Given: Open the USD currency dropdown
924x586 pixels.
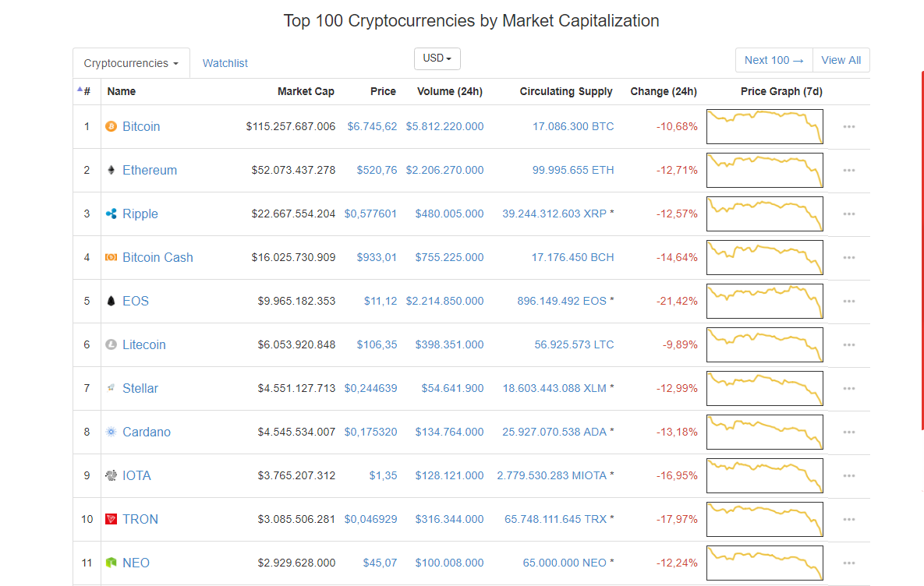Looking at the screenshot, I should click(x=437, y=58).
